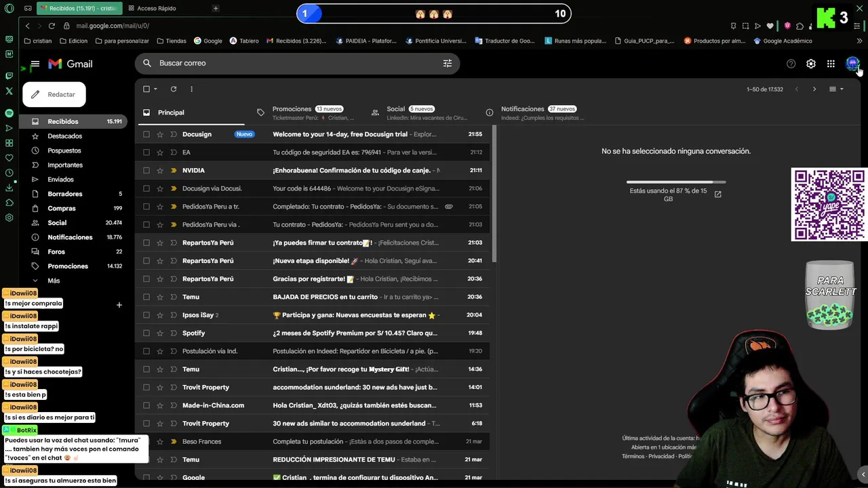This screenshot has width=868, height=488.
Task: Expand select-all checkbox dropdown arrow
Action: pos(155,89)
